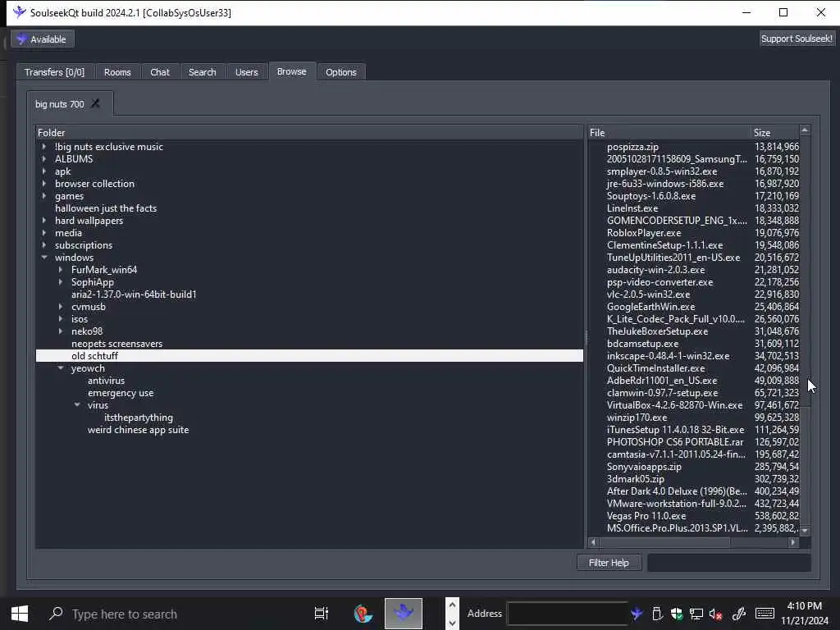The width and height of the screenshot is (840, 630).
Task: Expand the ALBUMS folder
Action: coord(44,159)
